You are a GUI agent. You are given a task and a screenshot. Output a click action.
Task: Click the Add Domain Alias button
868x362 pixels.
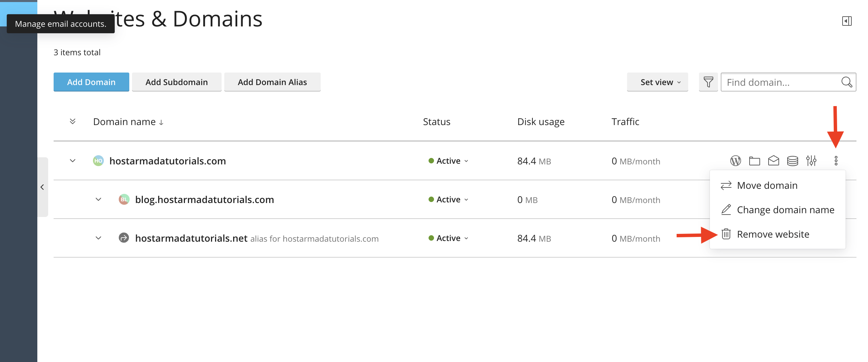[272, 82]
